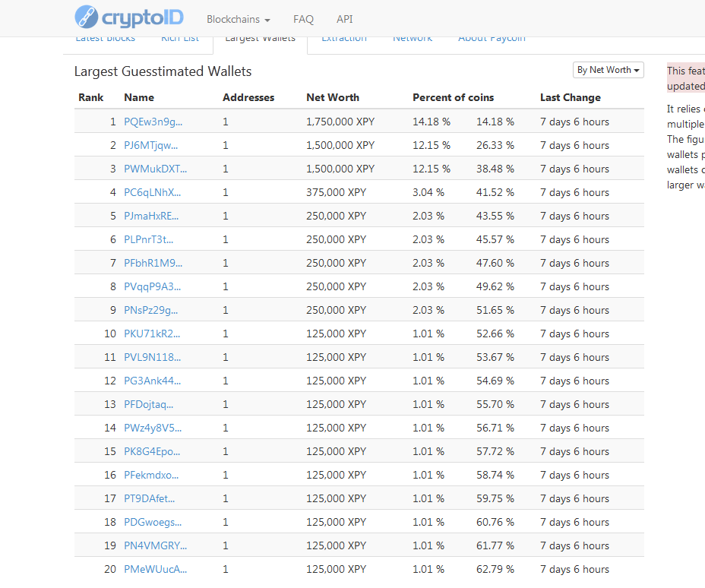705x588 pixels.
Task: Open wallet PWz4y8V5... link
Action: coord(153,428)
